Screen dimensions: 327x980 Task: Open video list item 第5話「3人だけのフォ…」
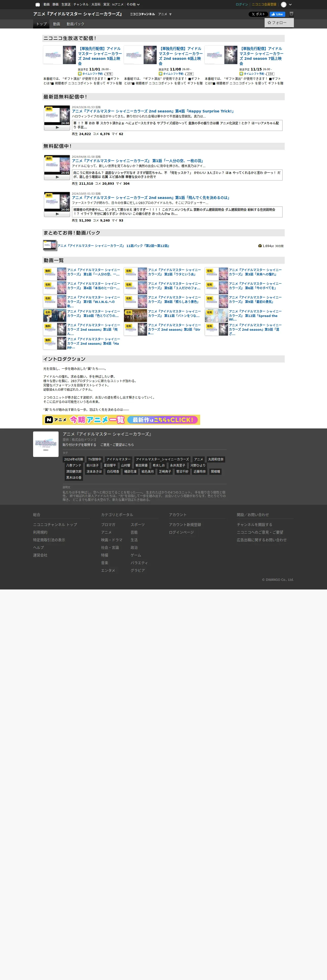click(174, 286)
